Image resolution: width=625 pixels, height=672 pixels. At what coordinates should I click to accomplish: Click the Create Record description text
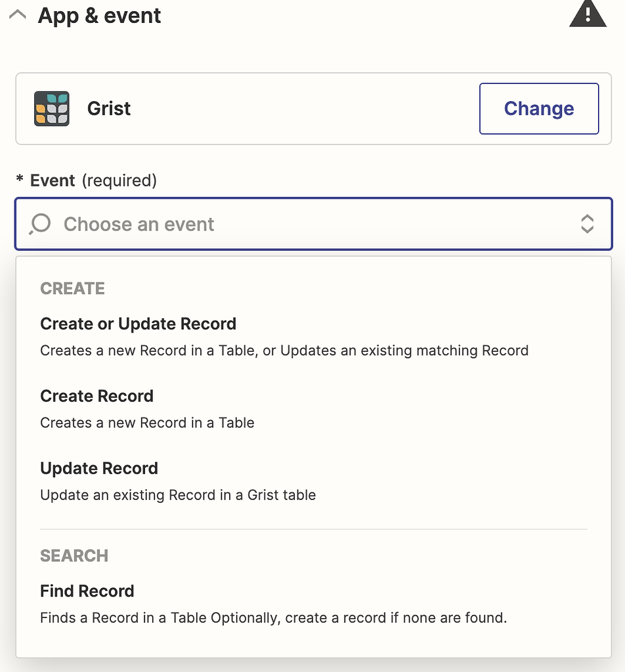coord(147,423)
